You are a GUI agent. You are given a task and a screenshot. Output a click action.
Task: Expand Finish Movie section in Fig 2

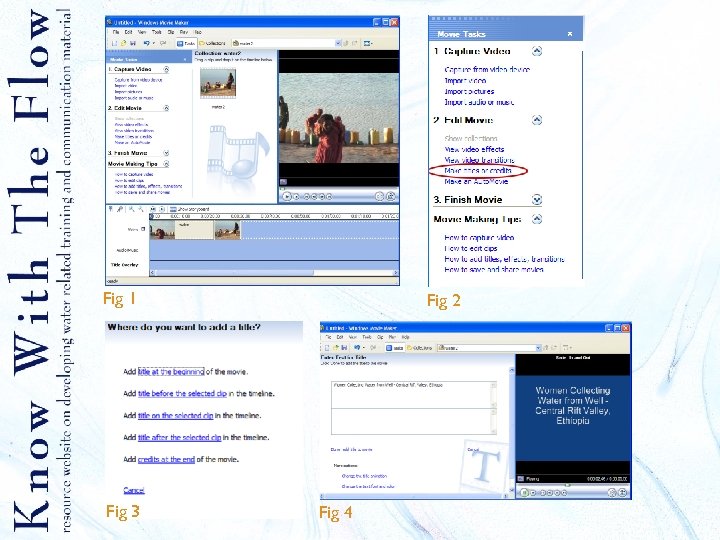pos(537,200)
